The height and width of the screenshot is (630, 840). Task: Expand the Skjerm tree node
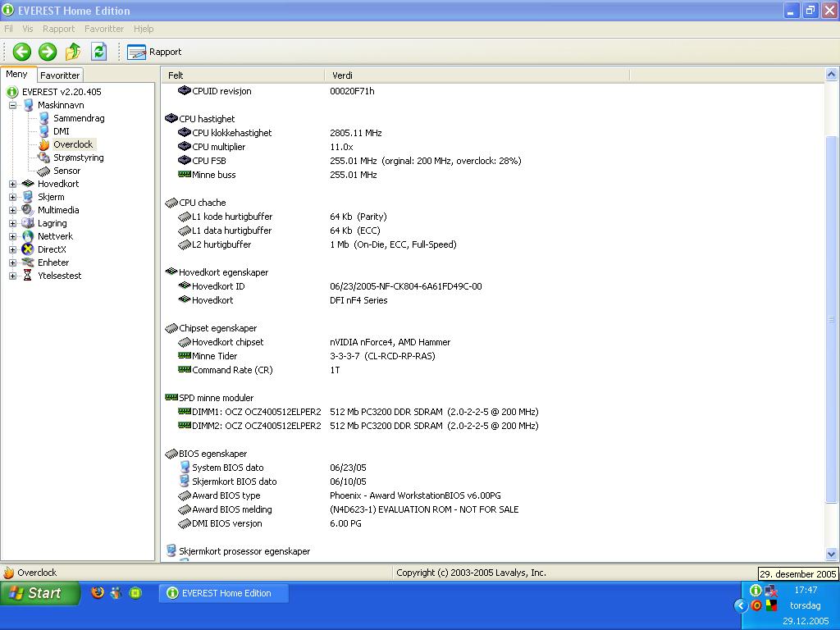pos(12,197)
